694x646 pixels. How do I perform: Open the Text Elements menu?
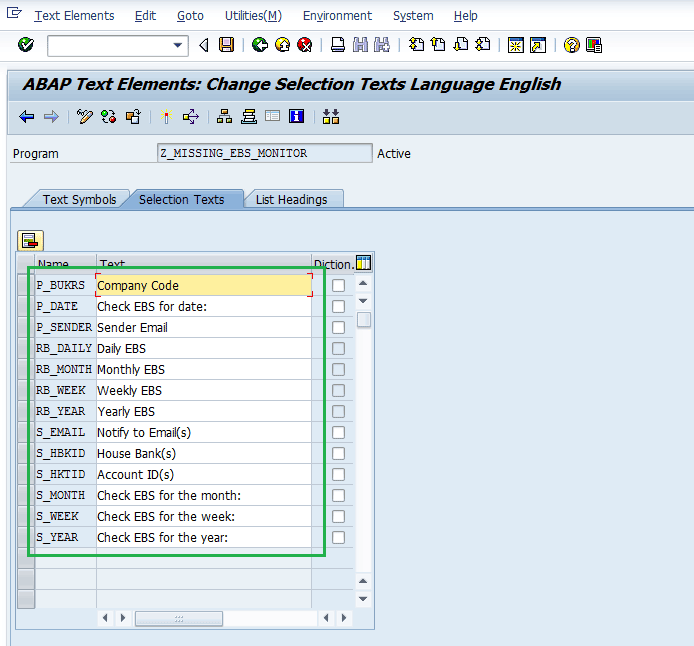(74, 16)
